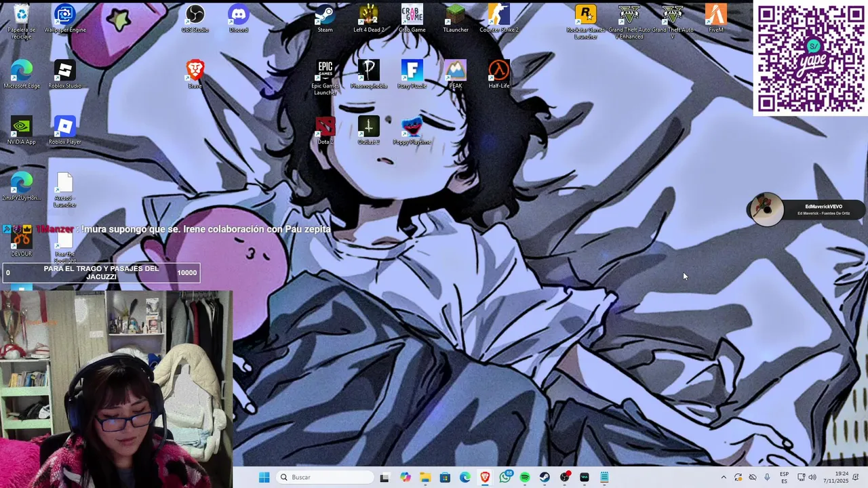Click the microphone icon in the system tray
The width and height of the screenshot is (868, 488).
tap(767, 477)
